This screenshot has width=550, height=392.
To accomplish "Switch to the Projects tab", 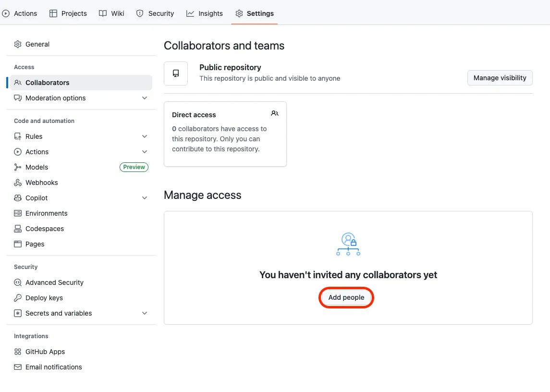I will pyautogui.click(x=68, y=13).
